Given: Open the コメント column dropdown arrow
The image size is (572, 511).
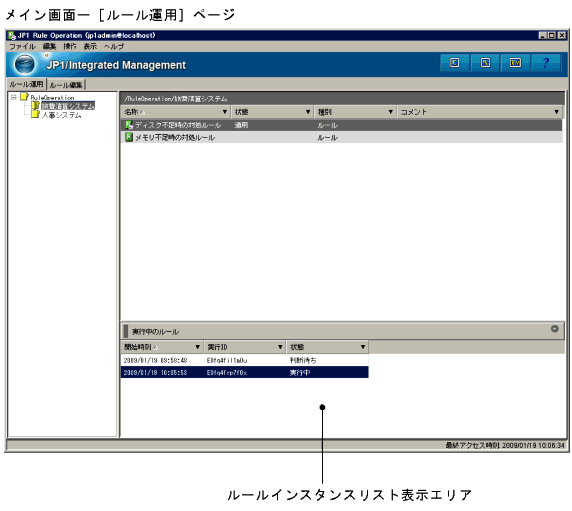Looking at the screenshot, I should point(556,112).
